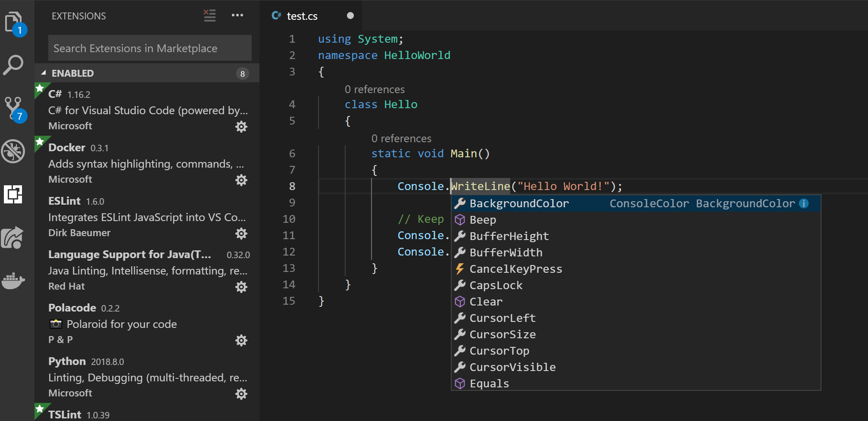Open the Explorer view in the activity bar

click(x=13, y=20)
